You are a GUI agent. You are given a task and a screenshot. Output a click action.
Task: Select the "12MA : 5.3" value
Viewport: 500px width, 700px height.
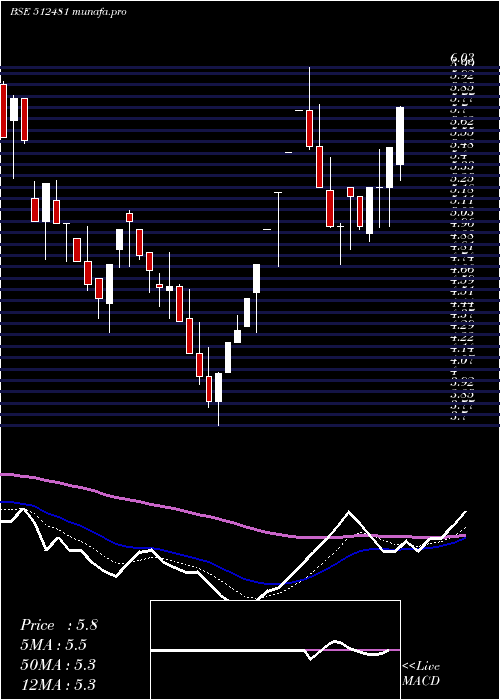point(58,685)
